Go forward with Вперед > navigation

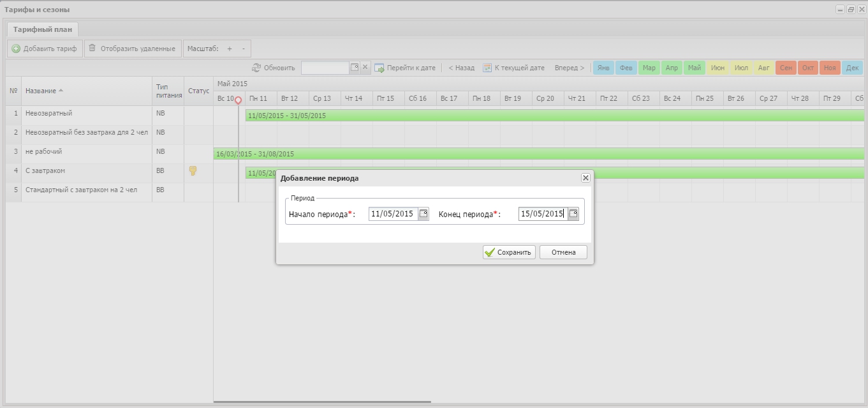click(569, 68)
